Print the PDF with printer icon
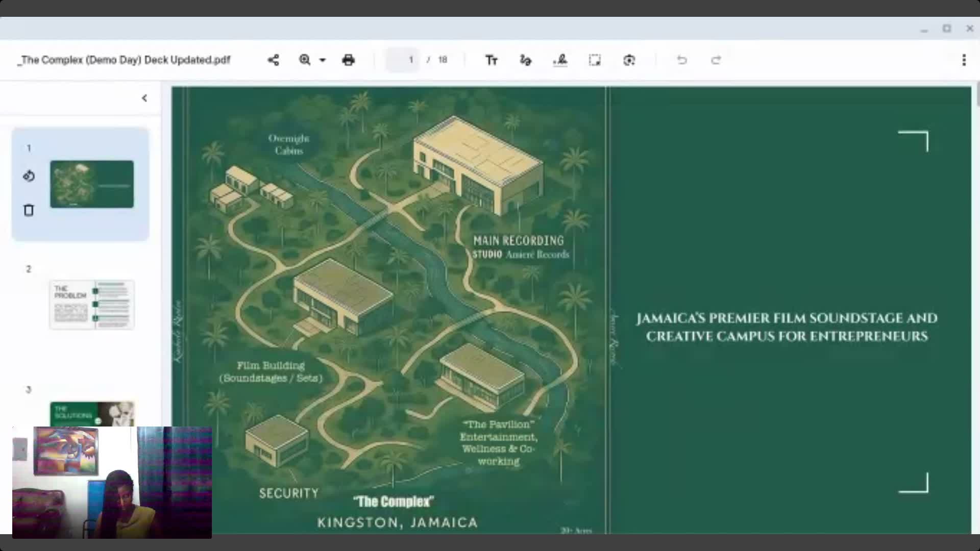Viewport: 980px width, 551px height. [349, 60]
